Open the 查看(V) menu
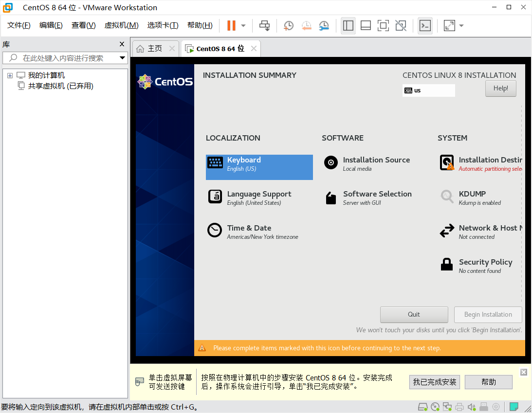This screenshot has height=413, width=532. 83,25
